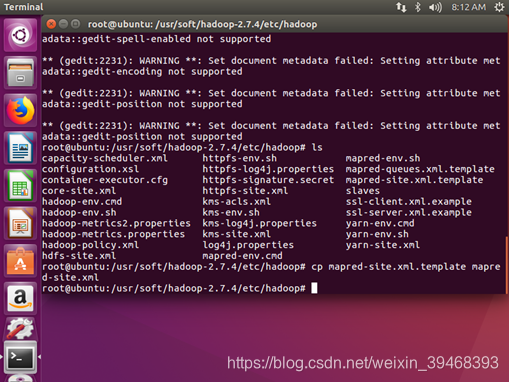Close the terminal window
The height and width of the screenshot is (382, 509).
pyautogui.click(x=51, y=24)
